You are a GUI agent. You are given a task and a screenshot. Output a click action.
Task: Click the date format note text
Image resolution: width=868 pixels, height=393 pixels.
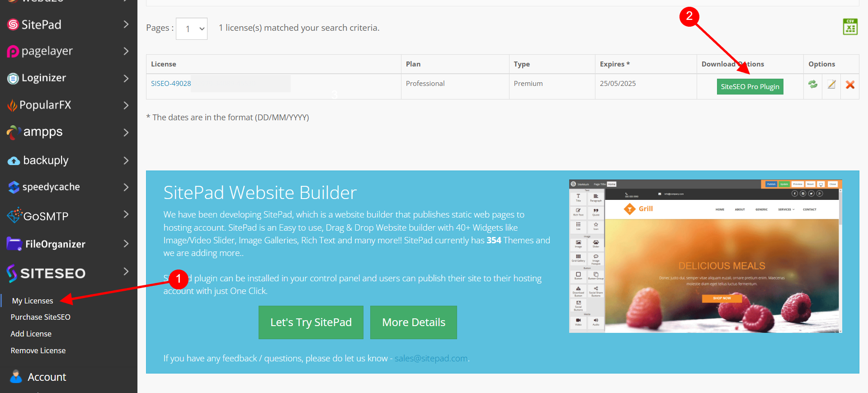[x=228, y=118]
